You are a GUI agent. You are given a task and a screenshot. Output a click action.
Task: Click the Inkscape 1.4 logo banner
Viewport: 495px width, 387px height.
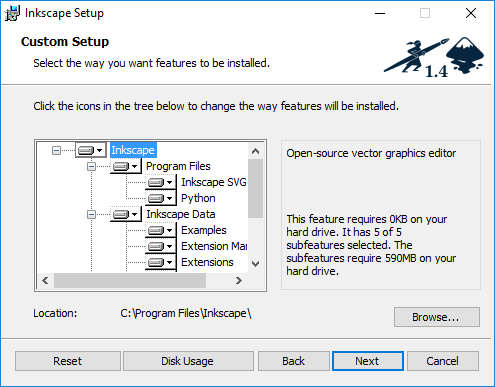click(x=434, y=57)
